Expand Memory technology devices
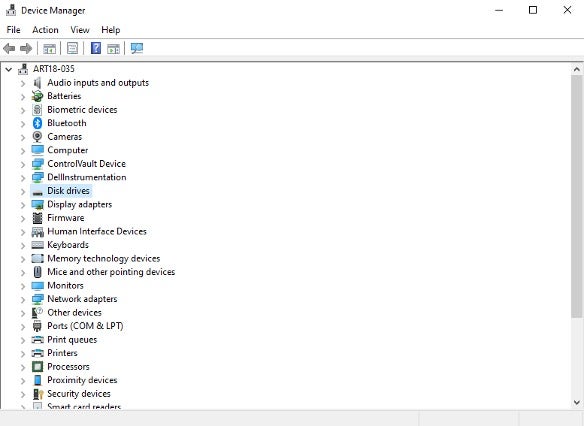 click(x=23, y=259)
